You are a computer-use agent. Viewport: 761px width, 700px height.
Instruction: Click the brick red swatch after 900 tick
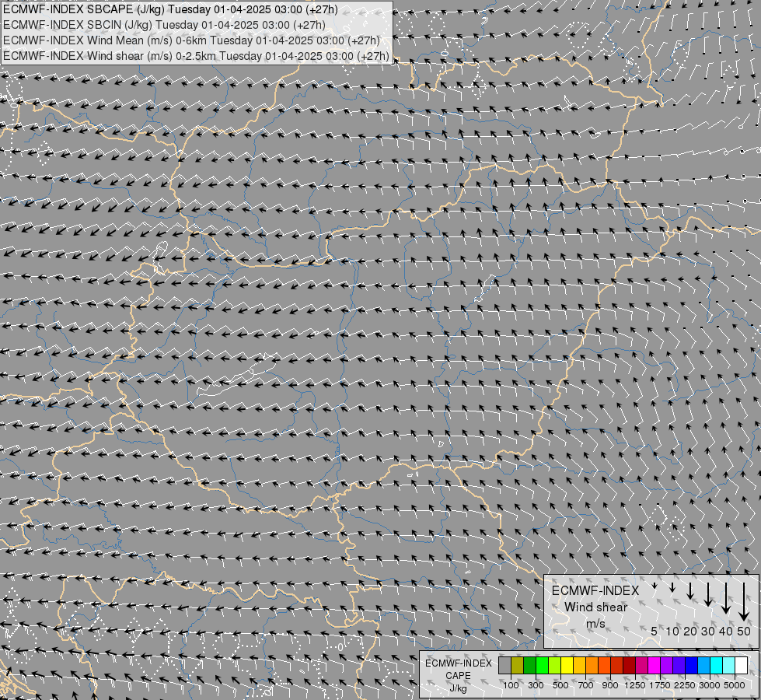pyautogui.click(x=617, y=666)
